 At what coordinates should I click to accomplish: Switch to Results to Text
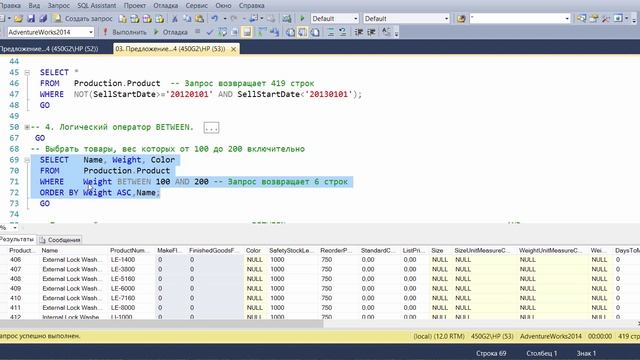290,32
